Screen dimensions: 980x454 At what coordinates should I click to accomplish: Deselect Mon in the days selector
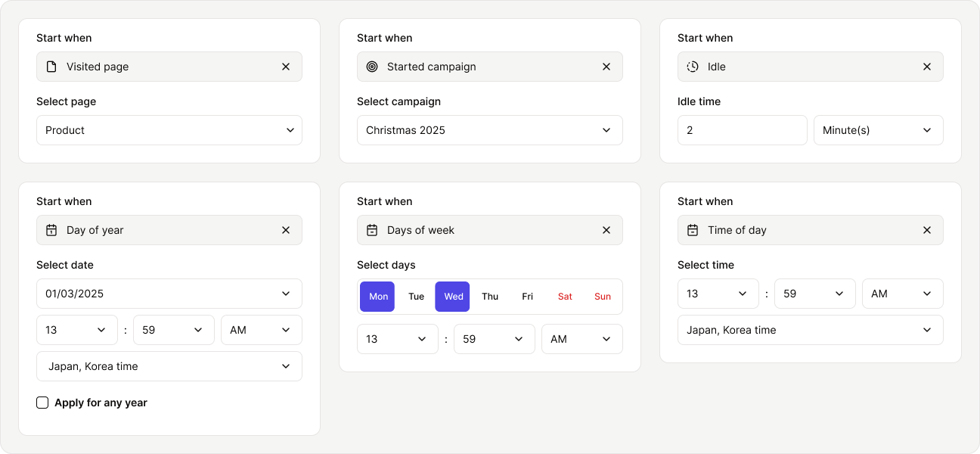[x=377, y=297]
